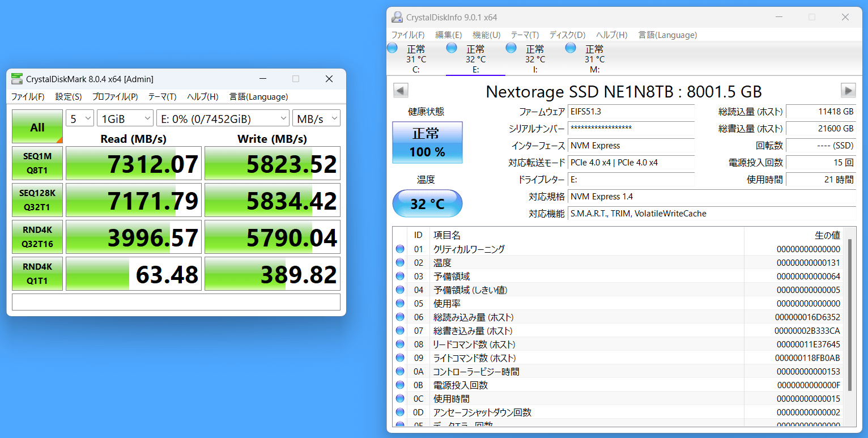Image resolution: width=868 pixels, height=438 pixels.
Task: Run SEQ128K Q32T1 benchmark
Action: [37, 200]
